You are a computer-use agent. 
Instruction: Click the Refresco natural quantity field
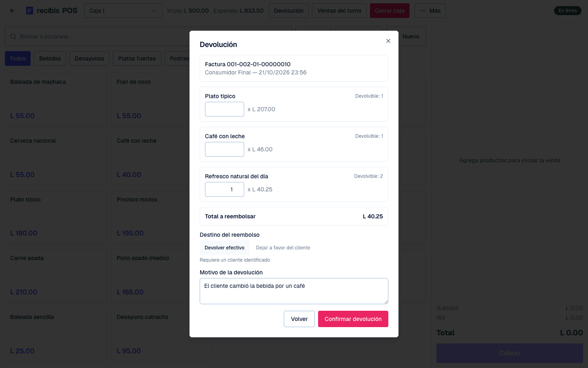[225, 189]
